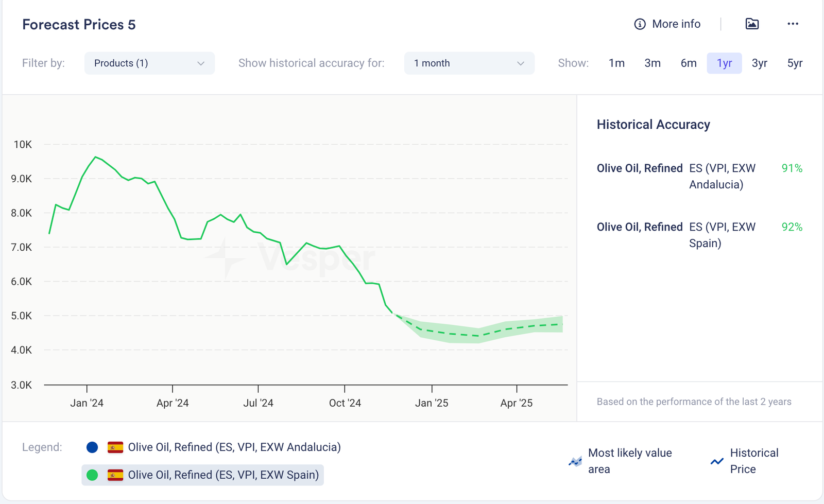
Task: Toggle Olive Oil EXW Spain legend series
Action: click(x=223, y=475)
